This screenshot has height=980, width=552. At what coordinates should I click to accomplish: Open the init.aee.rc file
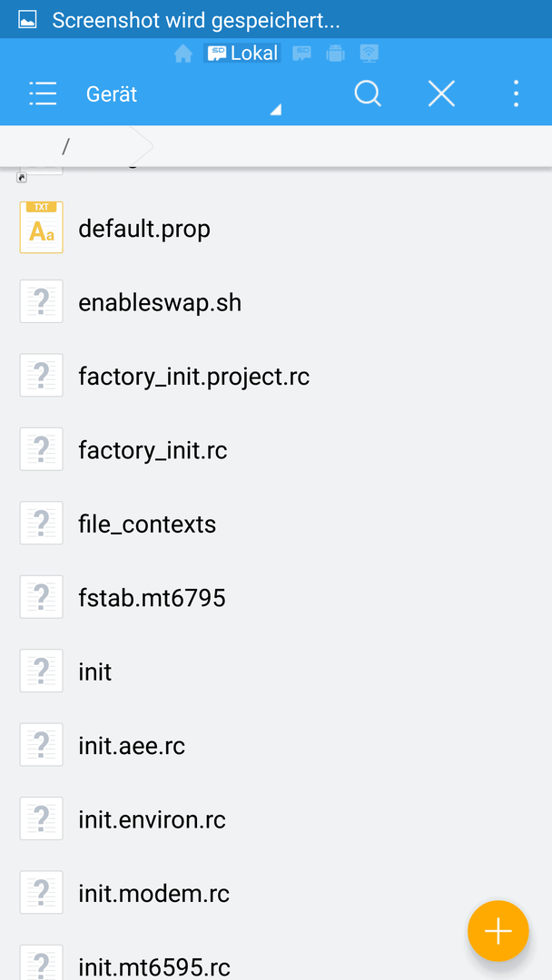point(276,746)
